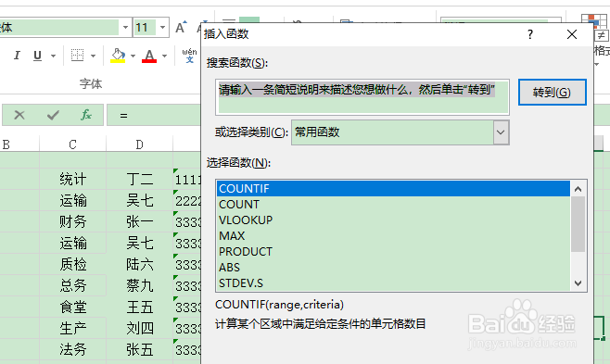Increase font size with large A
This screenshot has width=610, height=364.
181,28
